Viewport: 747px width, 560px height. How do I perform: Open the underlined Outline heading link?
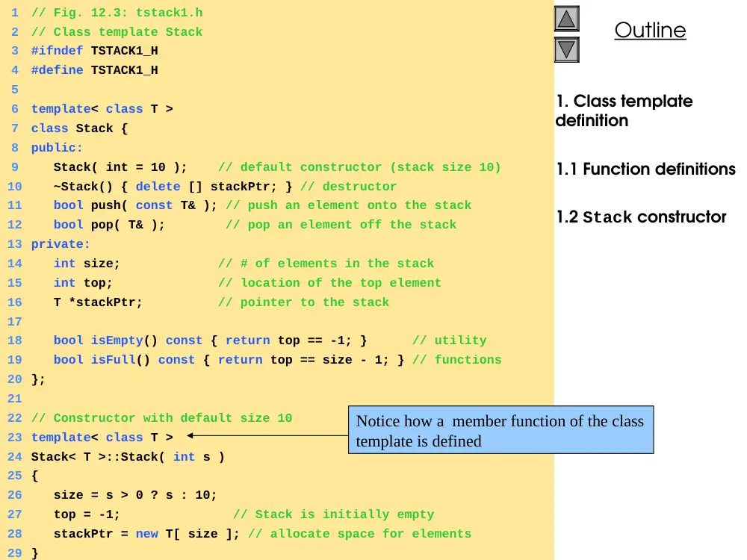[650, 31]
